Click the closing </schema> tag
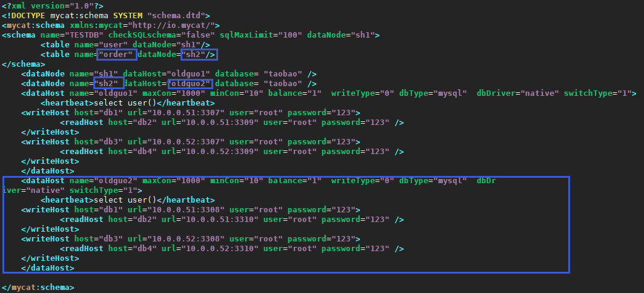 pos(24,64)
